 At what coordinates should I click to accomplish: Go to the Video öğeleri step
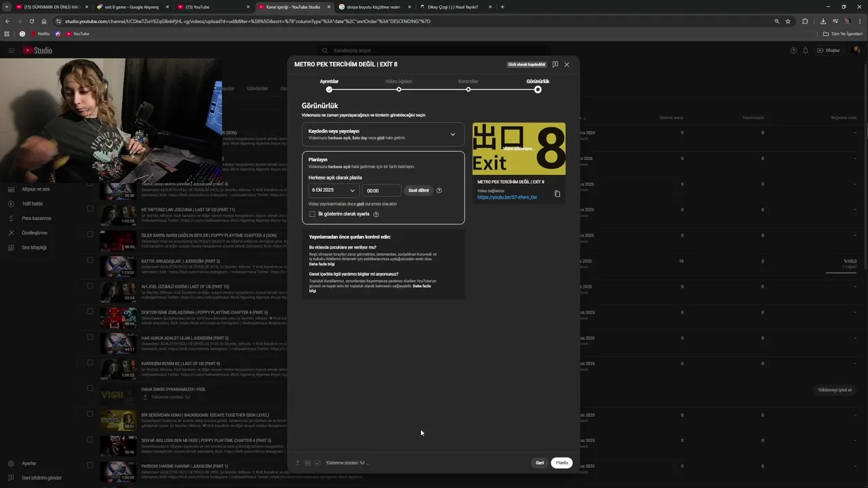pyautogui.click(x=399, y=85)
